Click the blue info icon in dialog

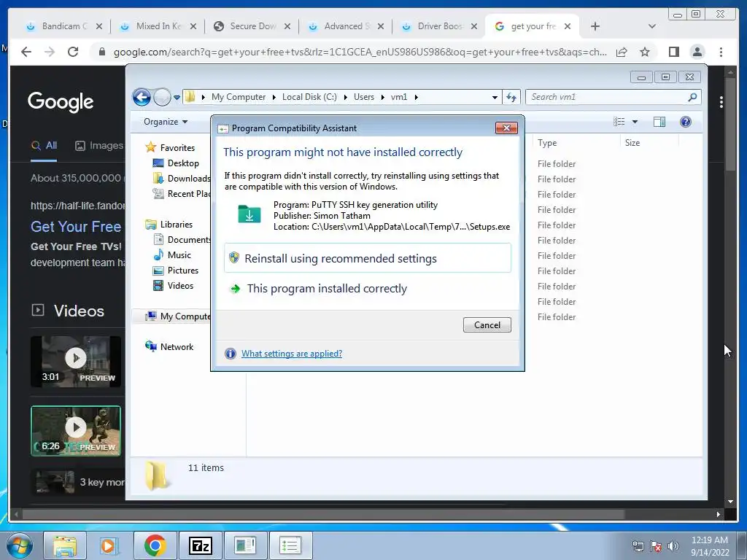pos(231,354)
